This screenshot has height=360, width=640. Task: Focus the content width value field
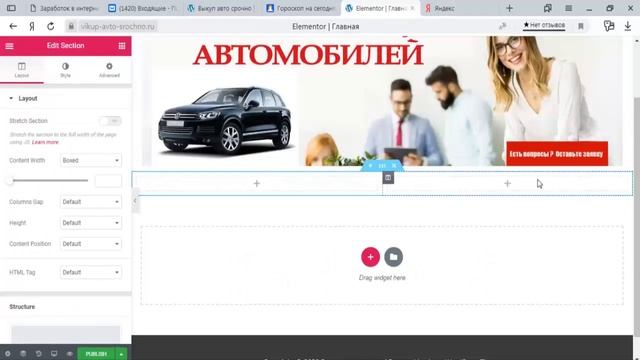coord(108,181)
